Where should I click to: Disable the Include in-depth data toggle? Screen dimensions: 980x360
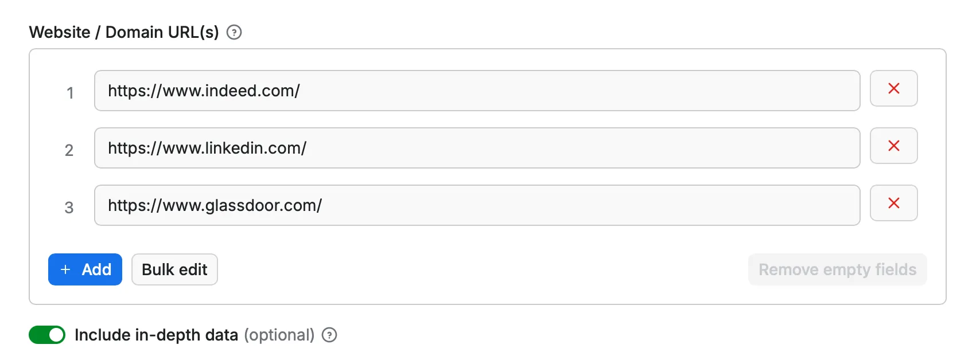pyautogui.click(x=47, y=335)
